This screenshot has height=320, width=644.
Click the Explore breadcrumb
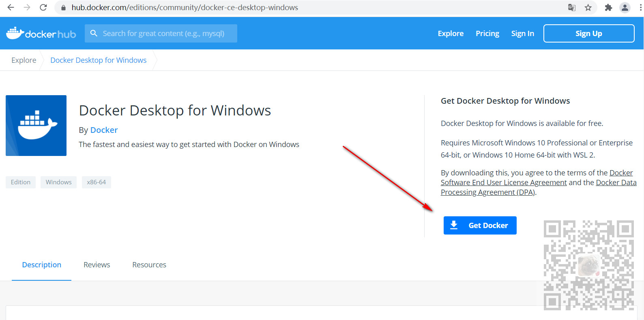[x=24, y=60]
